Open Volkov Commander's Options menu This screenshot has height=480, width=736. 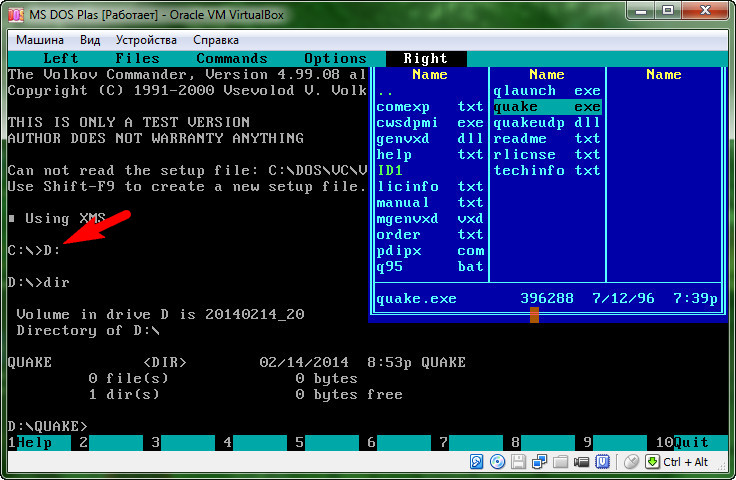335,59
